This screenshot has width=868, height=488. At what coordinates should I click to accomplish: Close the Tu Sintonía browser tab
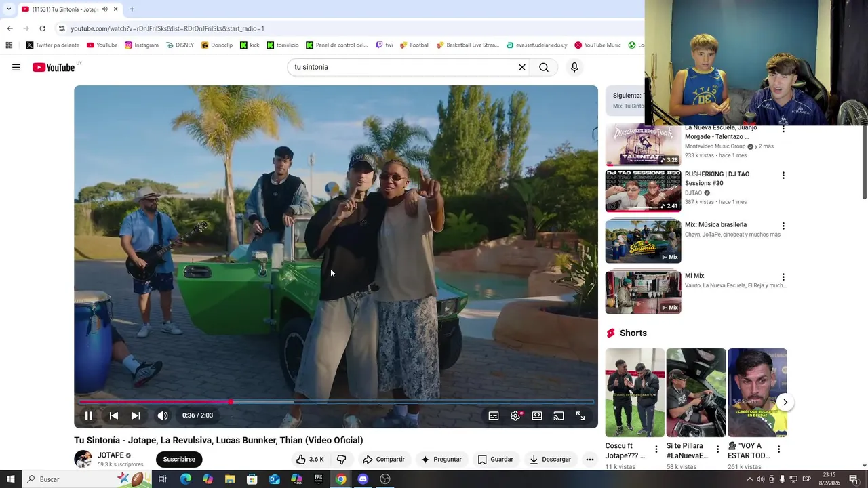click(x=115, y=9)
